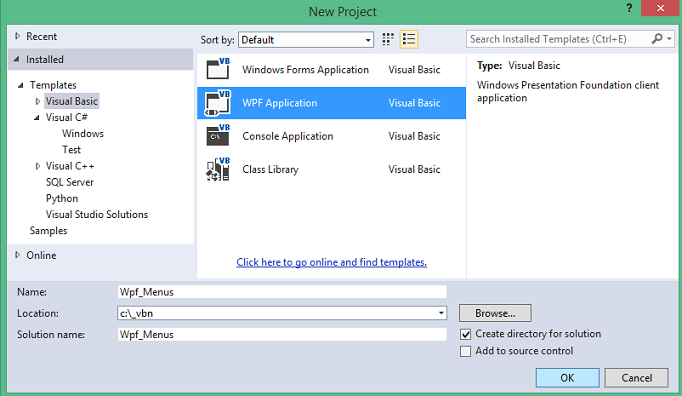Open the Location path dropdown arrow
Screen dimensions: 682x396
[441, 313]
